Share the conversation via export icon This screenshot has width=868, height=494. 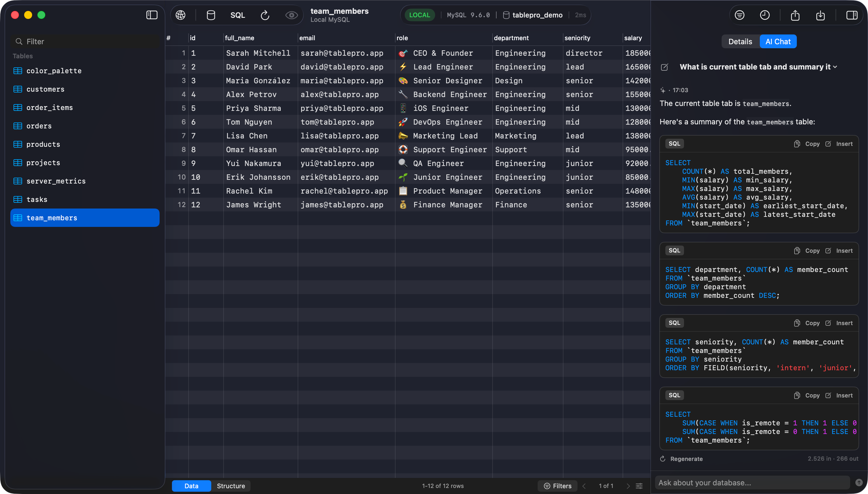795,15
